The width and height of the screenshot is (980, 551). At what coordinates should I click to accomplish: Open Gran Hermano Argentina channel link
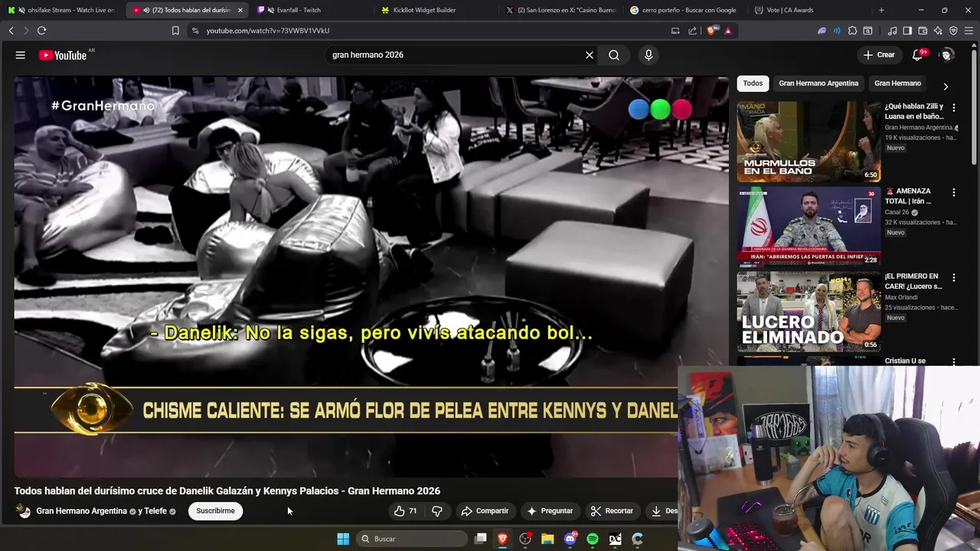point(81,511)
